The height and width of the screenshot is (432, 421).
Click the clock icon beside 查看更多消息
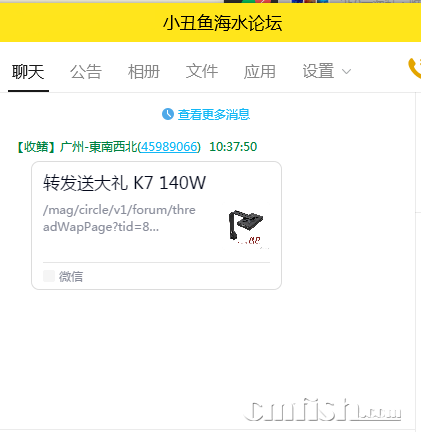point(168,114)
